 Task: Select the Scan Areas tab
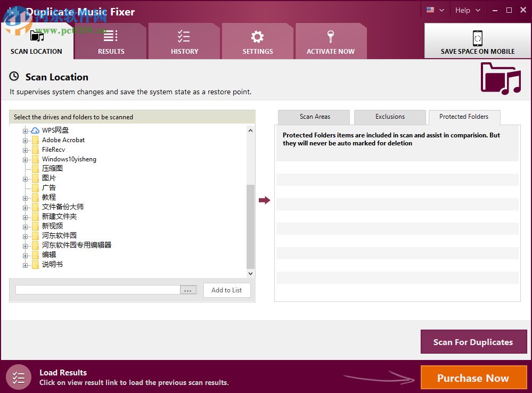(x=314, y=117)
